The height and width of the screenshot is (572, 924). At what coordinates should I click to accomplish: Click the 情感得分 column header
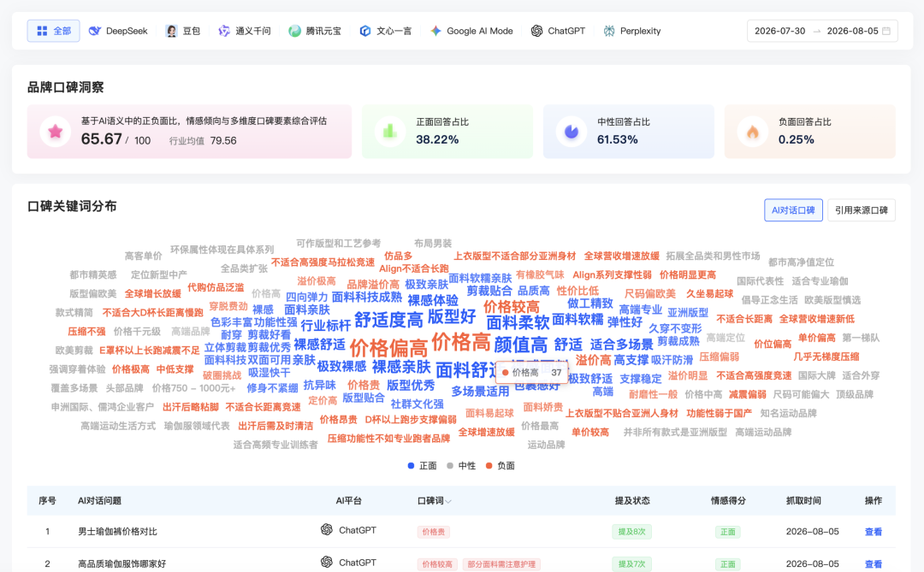tap(728, 501)
